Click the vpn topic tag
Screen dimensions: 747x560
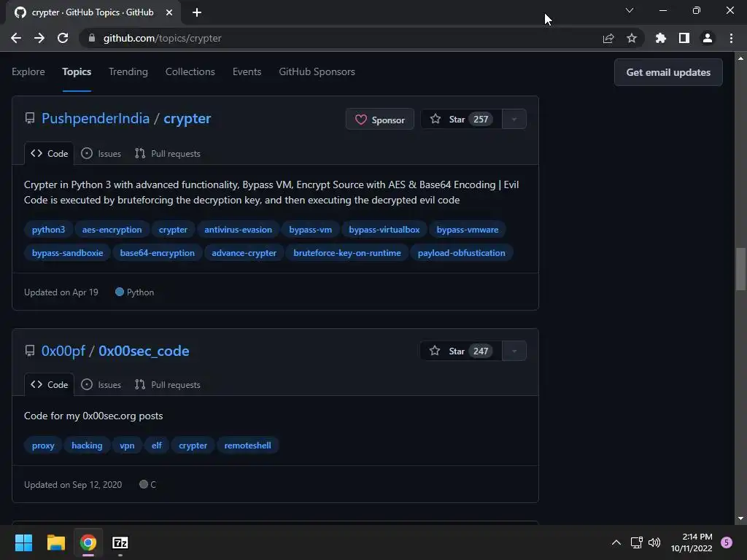point(127,446)
